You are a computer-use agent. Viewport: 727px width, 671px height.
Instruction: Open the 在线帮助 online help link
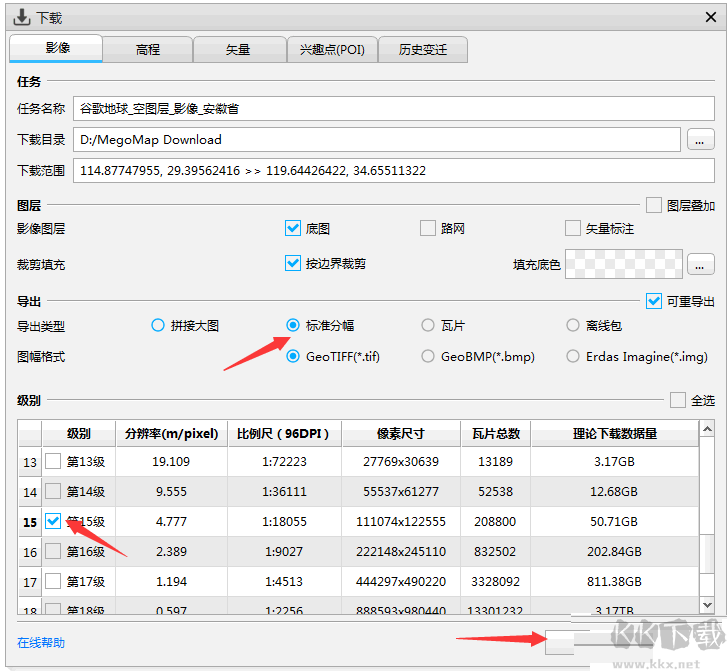(x=42, y=642)
